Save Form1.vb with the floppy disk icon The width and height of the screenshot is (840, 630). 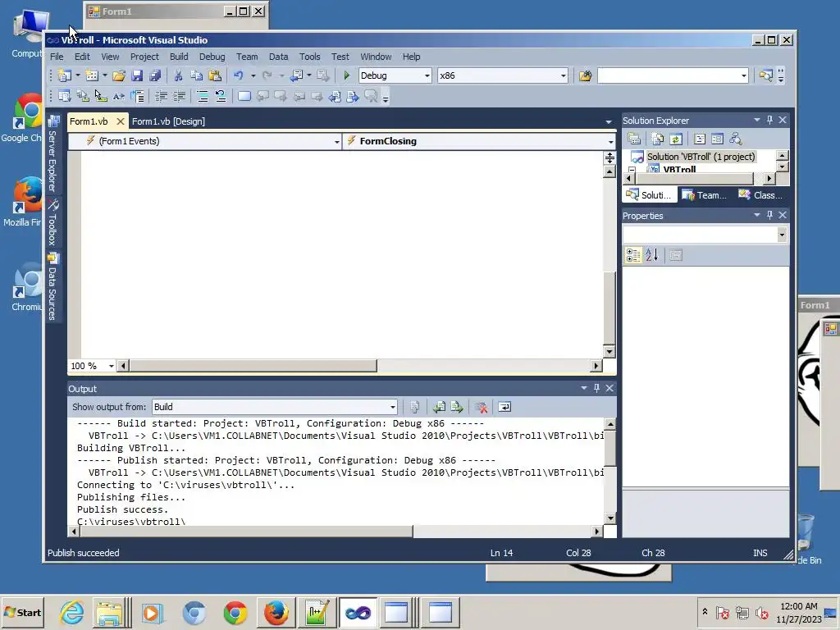point(137,75)
